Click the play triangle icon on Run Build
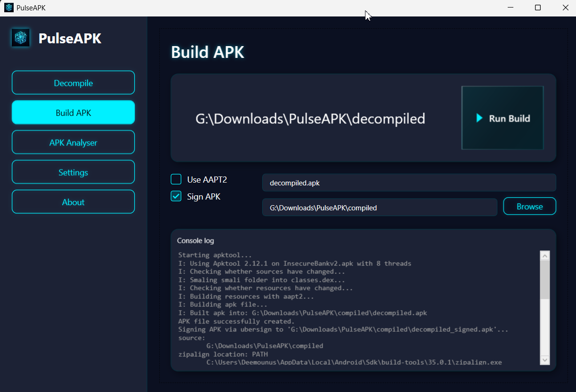 click(479, 118)
